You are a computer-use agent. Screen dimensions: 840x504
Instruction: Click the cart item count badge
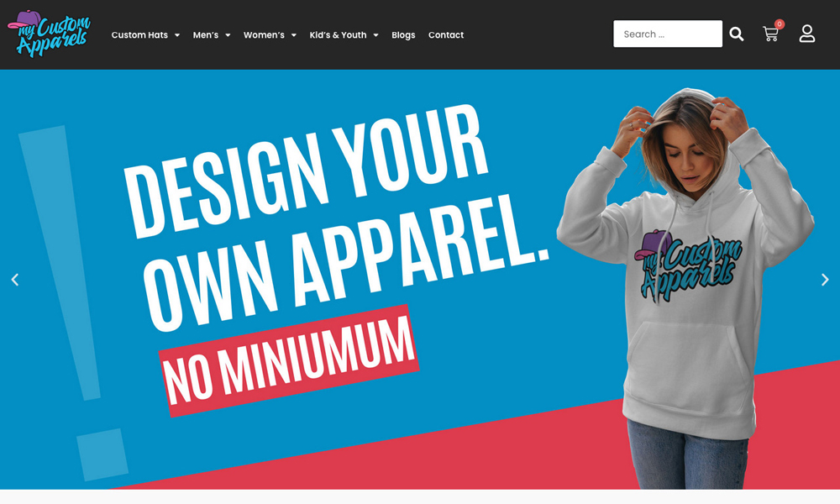point(780,24)
